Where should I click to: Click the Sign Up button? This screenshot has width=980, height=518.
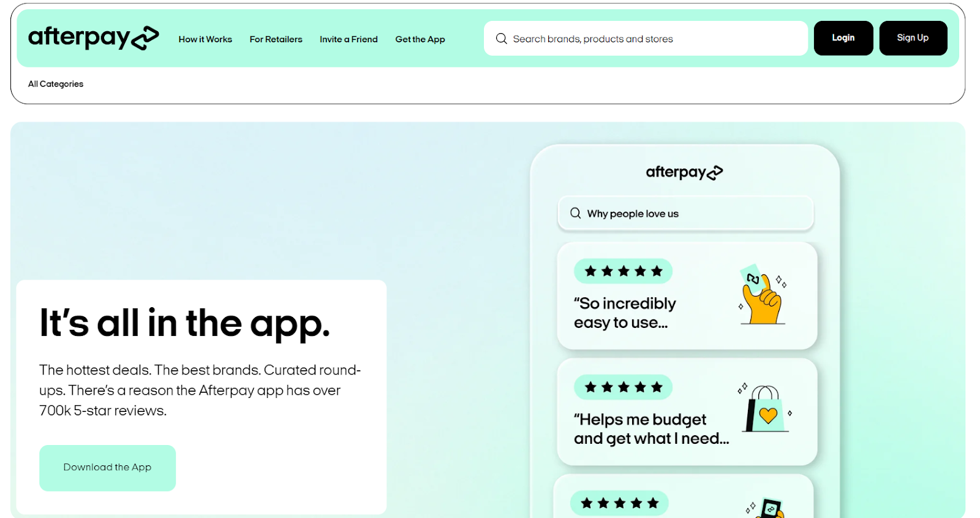click(913, 38)
